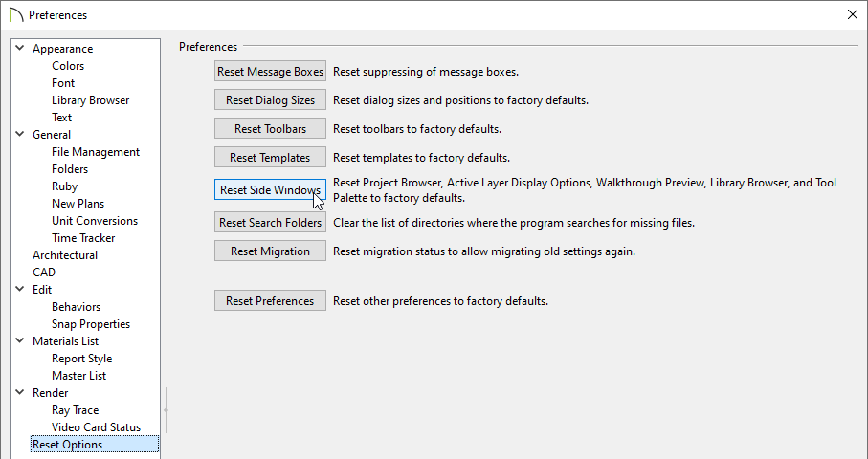Image resolution: width=868 pixels, height=459 pixels.
Task: Go to Unit Conversions settings
Action: [95, 221]
